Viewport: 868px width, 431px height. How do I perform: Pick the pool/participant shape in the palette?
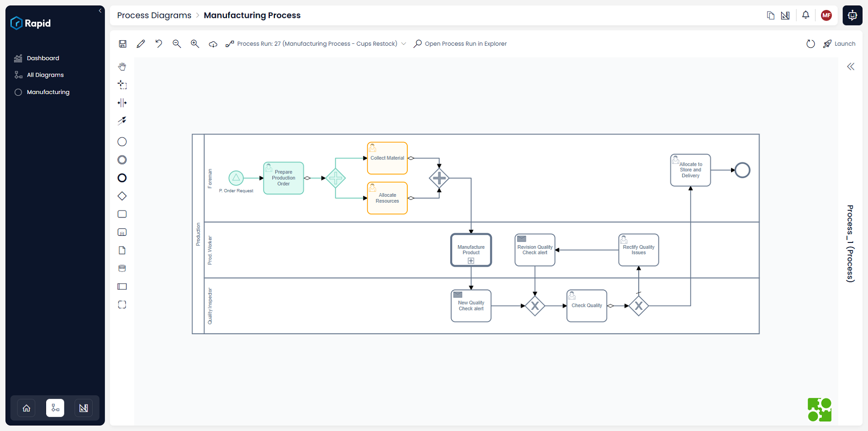122,287
